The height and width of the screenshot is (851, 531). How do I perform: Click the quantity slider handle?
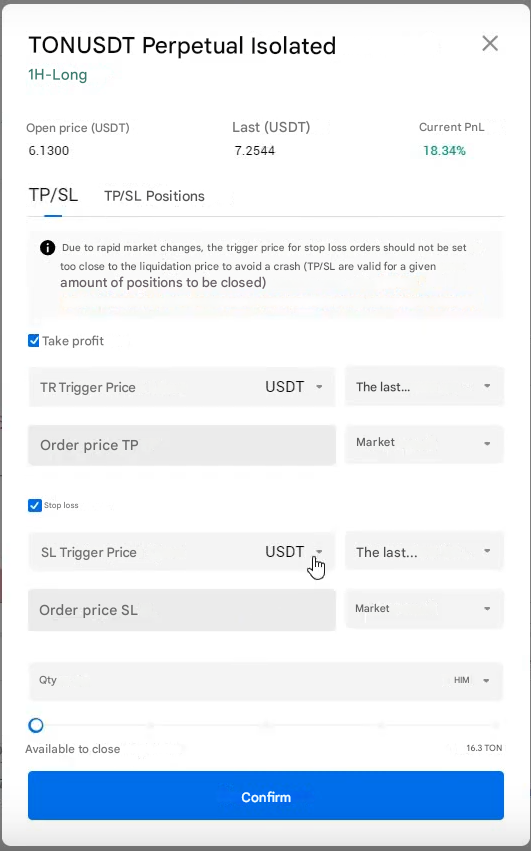36,725
